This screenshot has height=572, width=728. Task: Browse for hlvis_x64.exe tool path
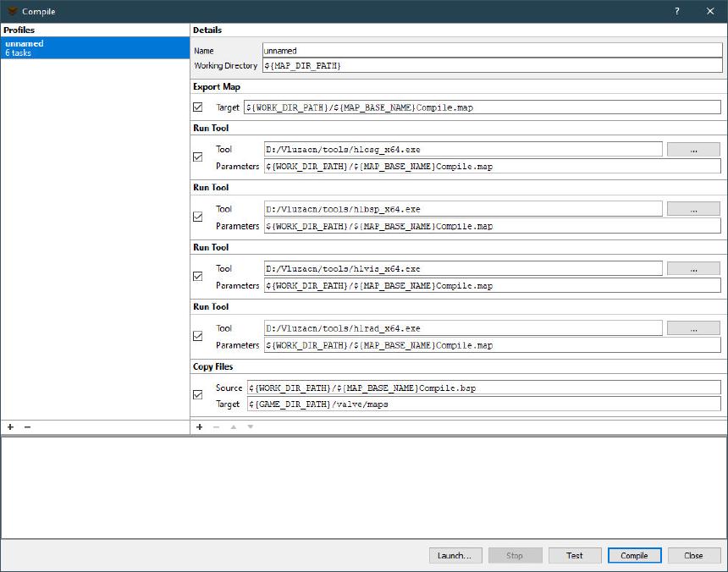coord(693,268)
